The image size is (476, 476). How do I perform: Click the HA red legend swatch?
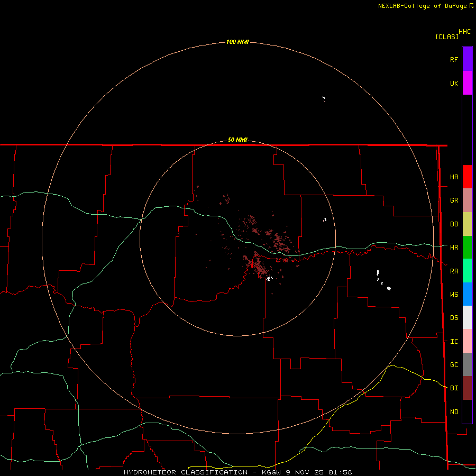click(x=467, y=177)
